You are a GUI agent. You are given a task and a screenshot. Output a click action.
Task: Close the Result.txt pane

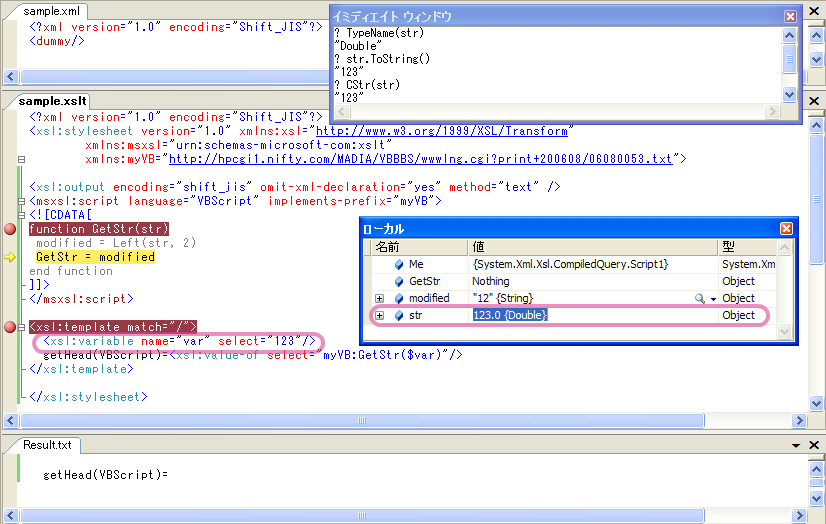coord(814,445)
